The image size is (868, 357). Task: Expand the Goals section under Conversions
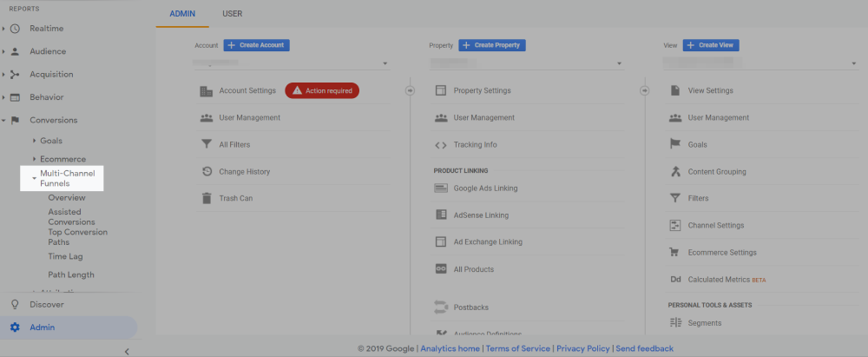[34, 141]
